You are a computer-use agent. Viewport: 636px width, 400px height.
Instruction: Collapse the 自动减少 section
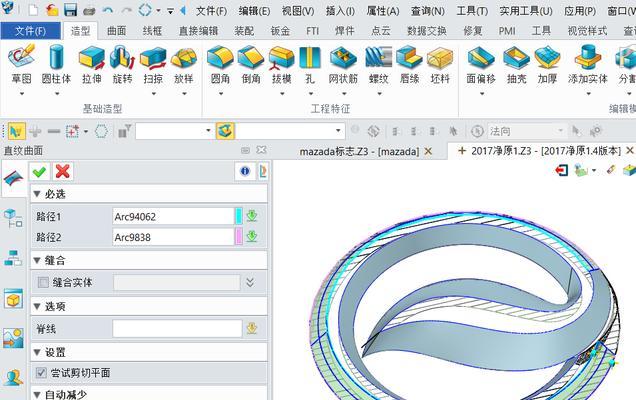[x=37, y=394]
